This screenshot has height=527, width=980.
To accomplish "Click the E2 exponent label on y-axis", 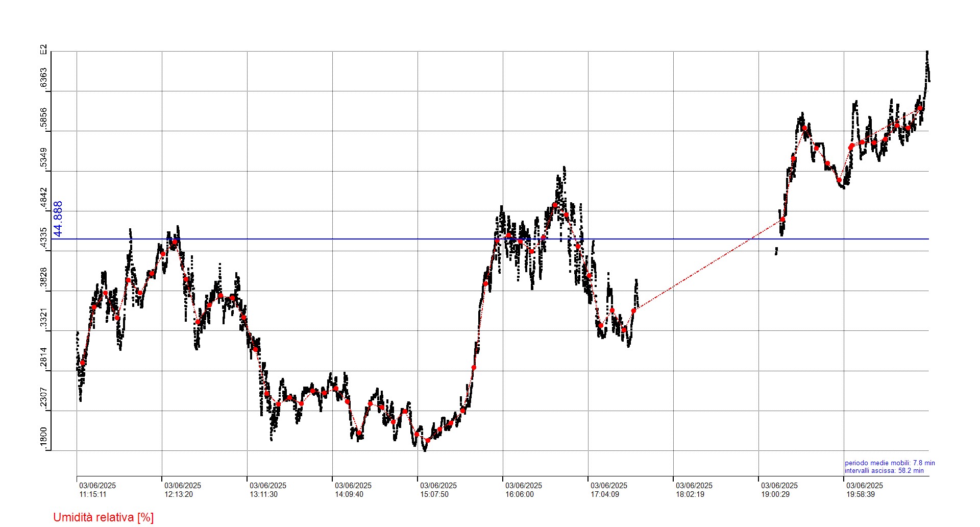I will point(43,50).
